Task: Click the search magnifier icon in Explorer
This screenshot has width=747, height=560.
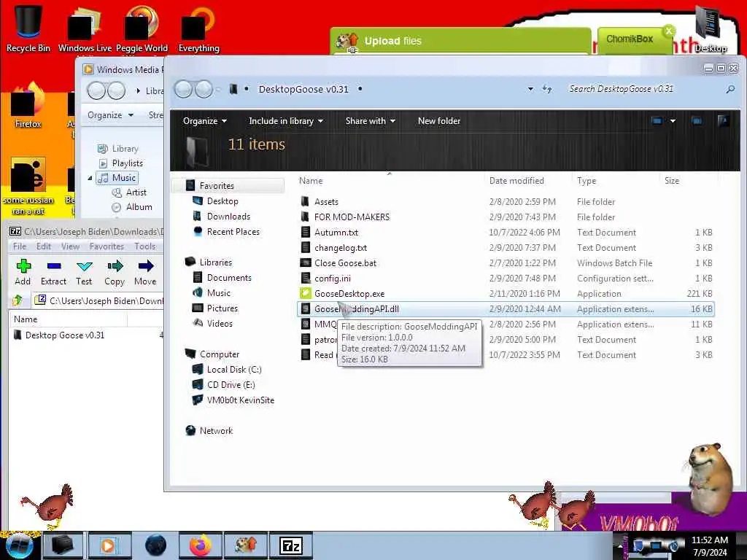Action: point(729,89)
